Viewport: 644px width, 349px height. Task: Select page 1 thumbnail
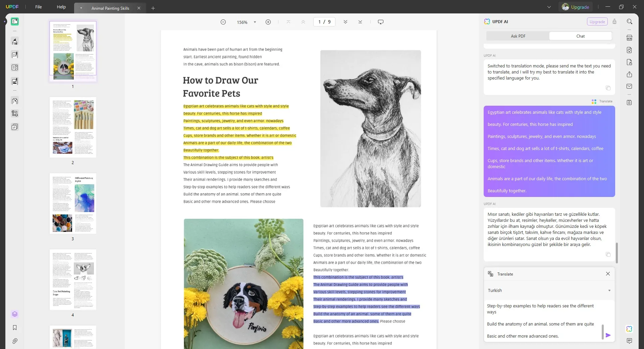73,51
